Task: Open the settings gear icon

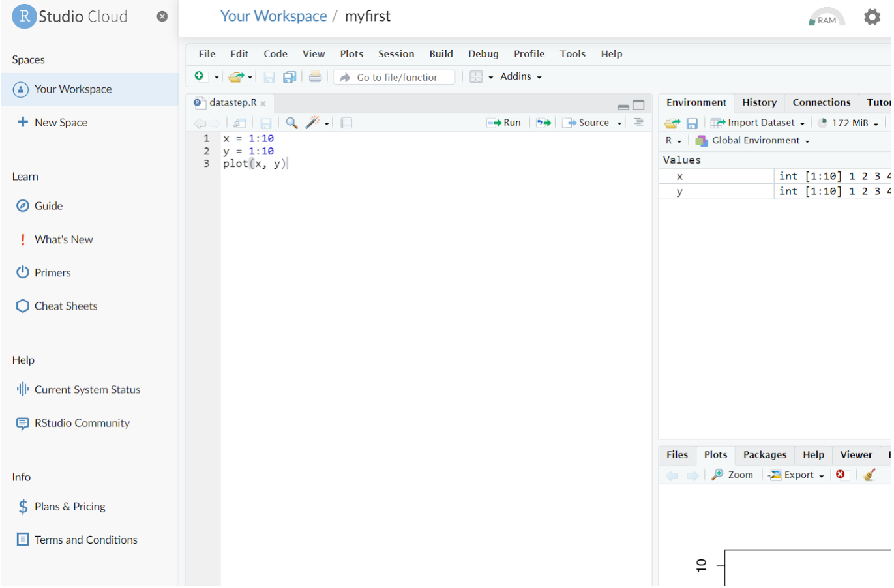Action: (872, 17)
